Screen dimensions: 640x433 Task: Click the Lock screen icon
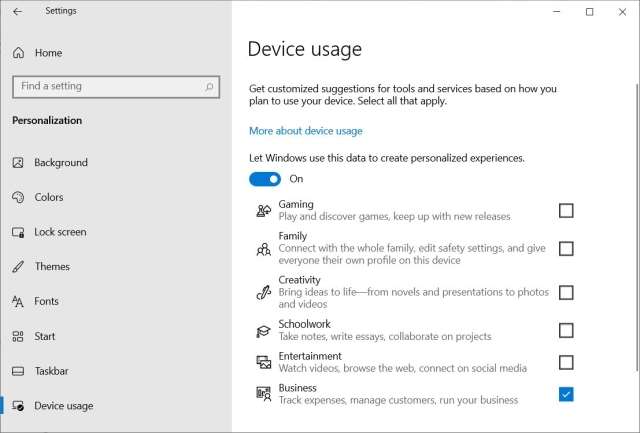[18, 232]
